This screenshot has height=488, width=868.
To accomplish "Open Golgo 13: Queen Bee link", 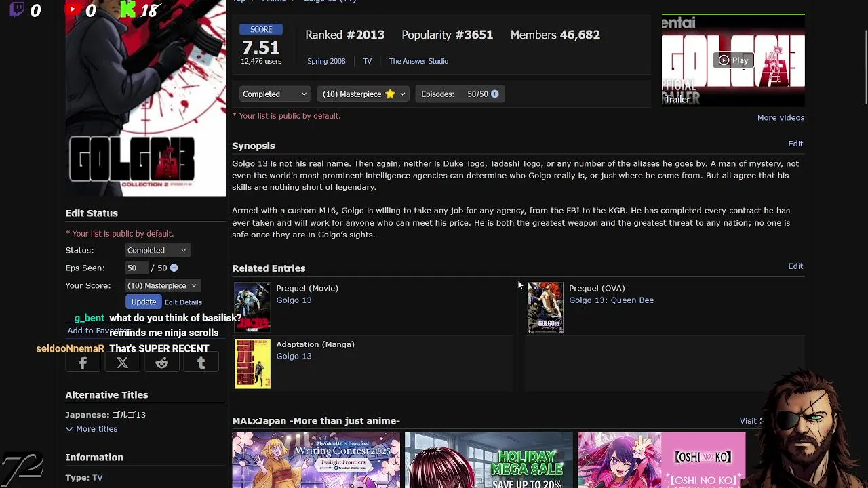I will [x=611, y=300].
